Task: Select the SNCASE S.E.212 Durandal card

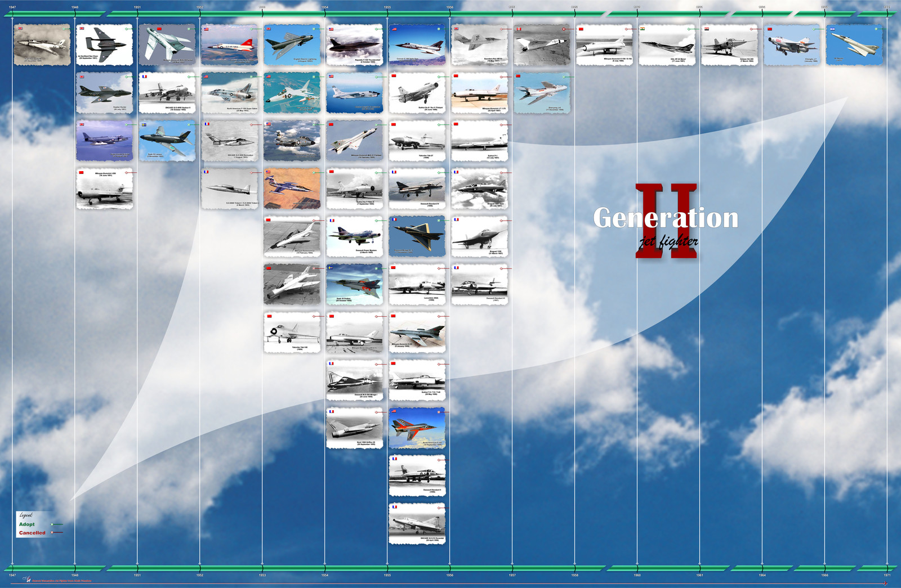Action: pos(417,524)
